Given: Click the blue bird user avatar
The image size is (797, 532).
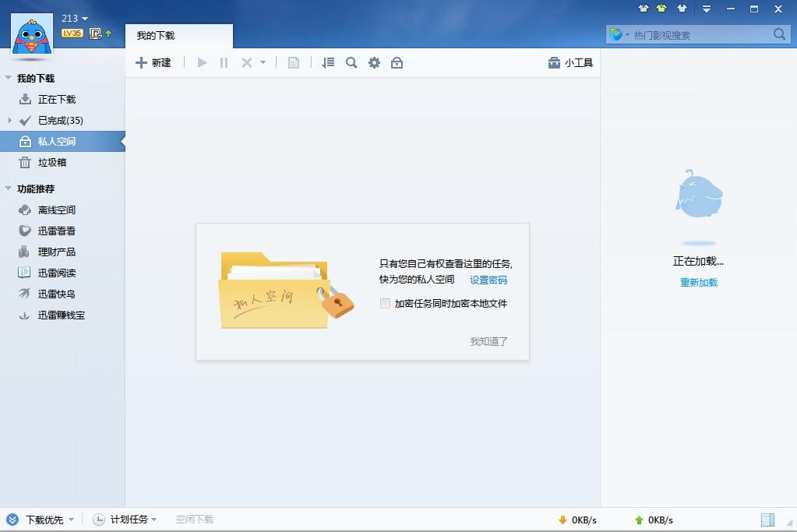Looking at the screenshot, I should 32,34.
